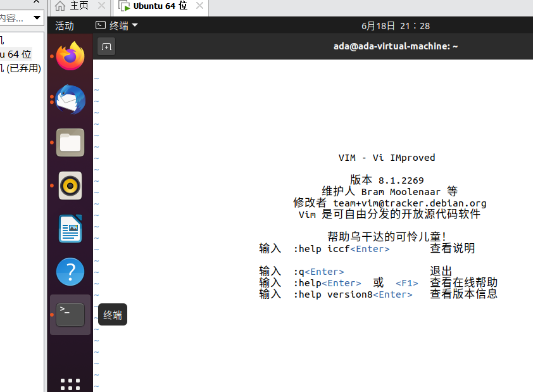Click the version text 8.1.2269
The height and width of the screenshot is (392, 533).
coord(401,180)
